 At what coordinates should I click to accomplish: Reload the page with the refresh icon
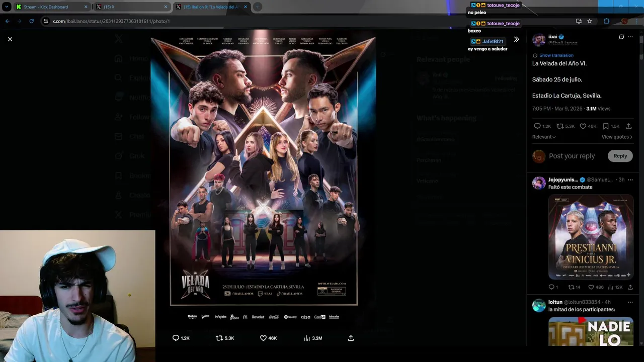point(31,21)
